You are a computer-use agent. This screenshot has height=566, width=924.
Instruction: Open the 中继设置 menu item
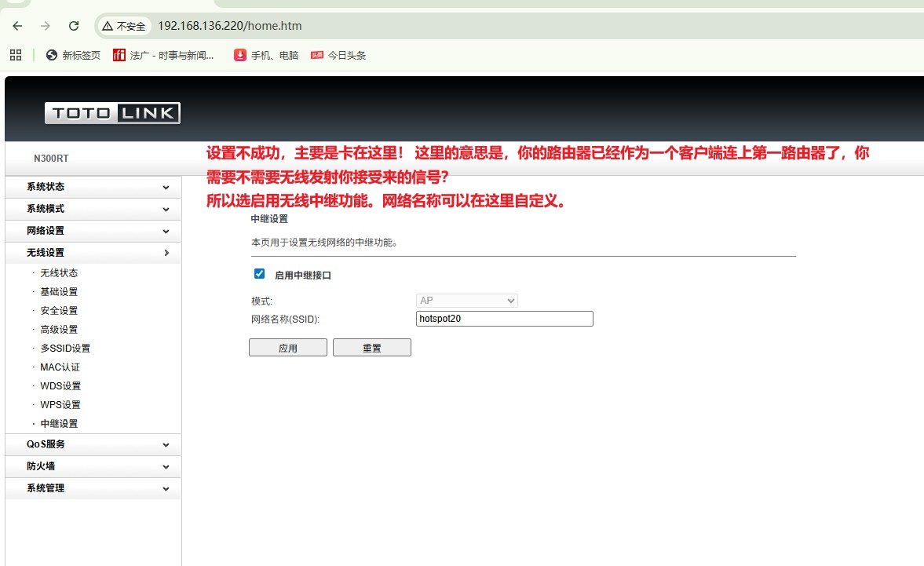click(59, 424)
